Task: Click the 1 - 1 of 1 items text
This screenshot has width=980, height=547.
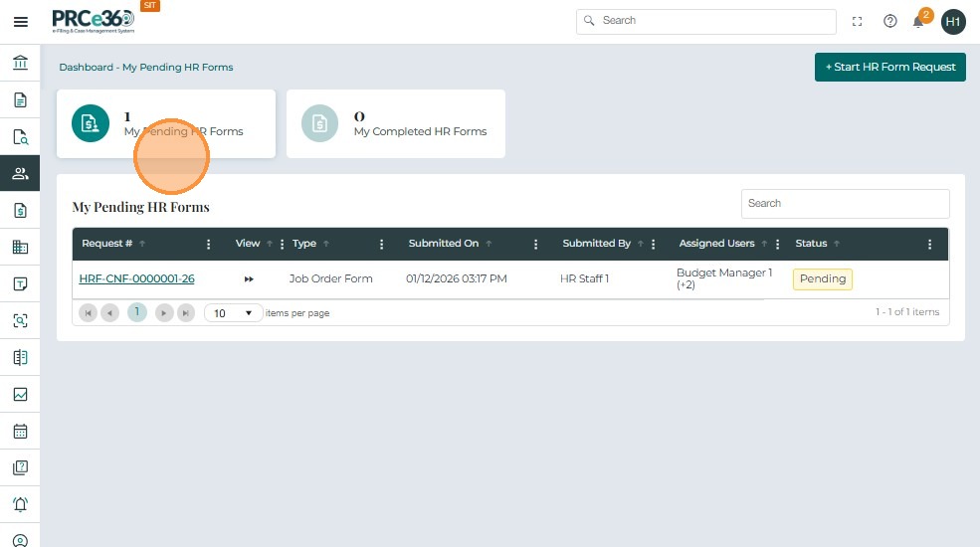Action: [x=907, y=311]
